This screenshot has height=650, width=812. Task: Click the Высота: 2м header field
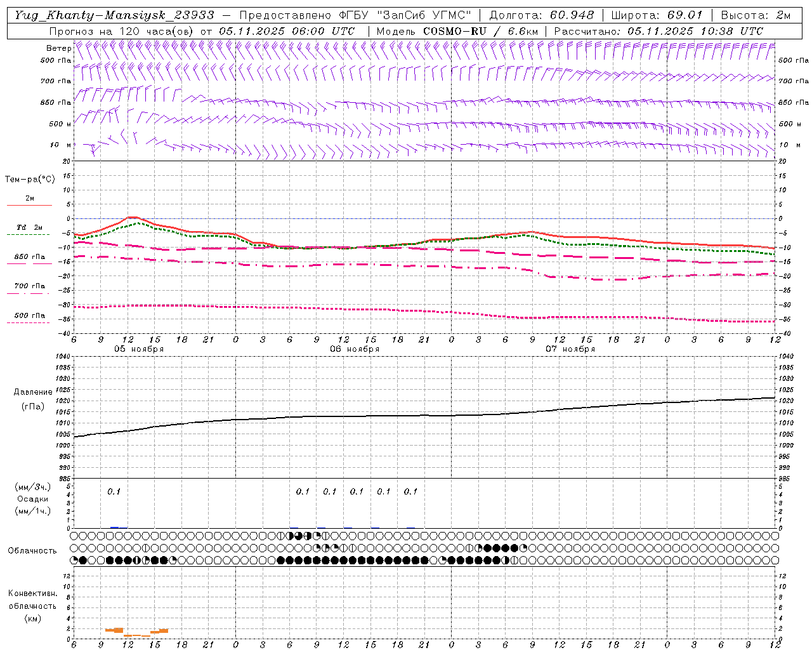point(755,15)
